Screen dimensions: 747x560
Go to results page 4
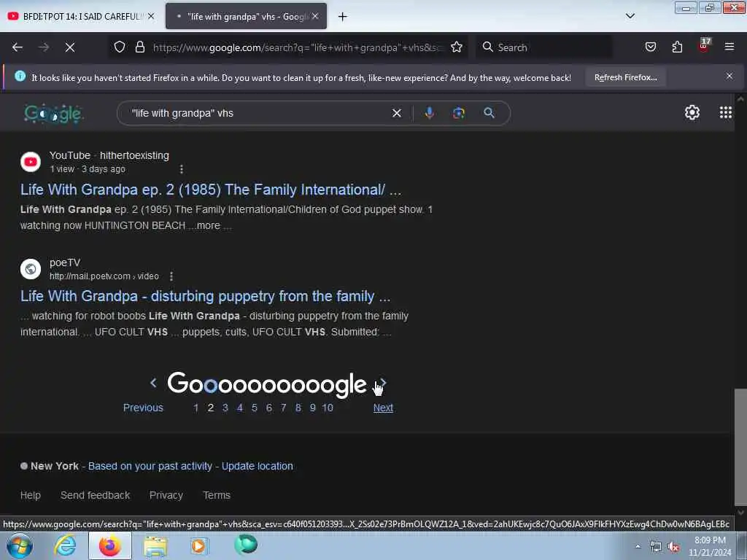(239, 408)
